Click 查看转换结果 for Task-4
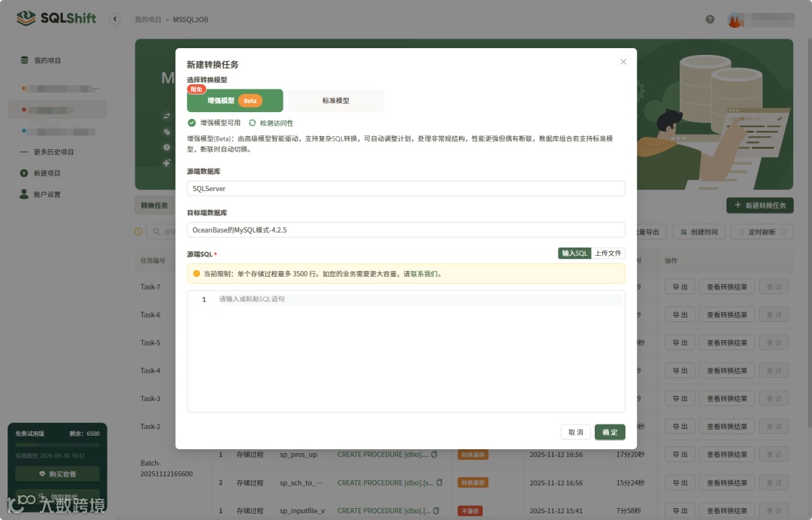The height and width of the screenshot is (520, 812). coord(726,371)
